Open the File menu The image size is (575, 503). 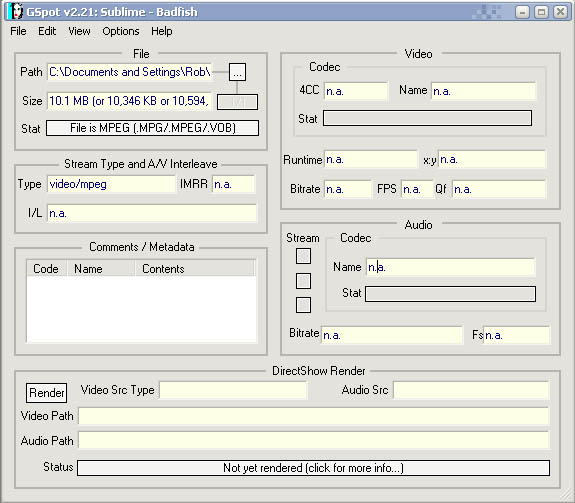18,31
